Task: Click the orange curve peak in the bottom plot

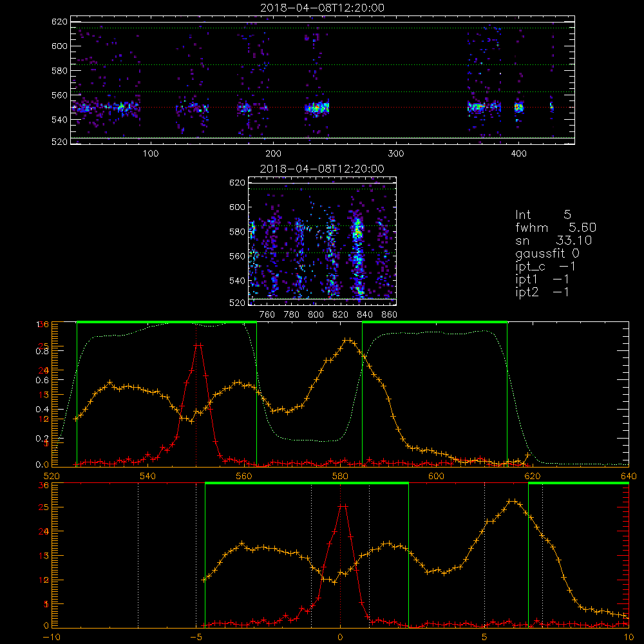Action: pyautogui.click(x=512, y=501)
